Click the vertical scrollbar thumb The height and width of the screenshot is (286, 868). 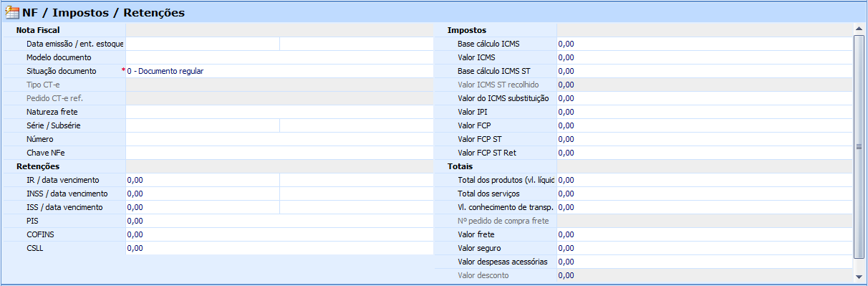pos(859,146)
